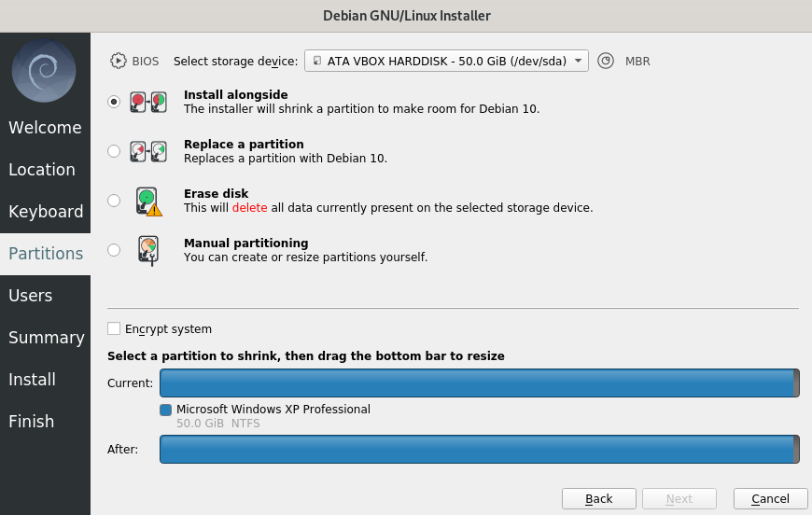The width and height of the screenshot is (812, 515).
Task: Click the BIOS firmware gear icon
Action: (x=119, y=61)
